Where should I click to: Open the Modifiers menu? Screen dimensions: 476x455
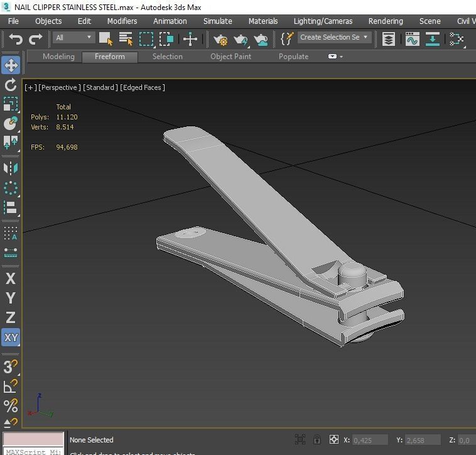click(122, 21)
